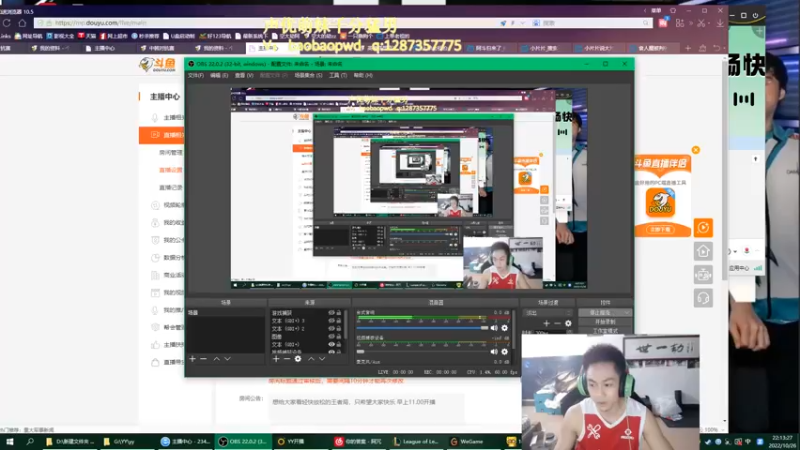The image size is (800, 450).
Task: Toggle visibility eye for 文本 (GDI+) 2 source
Action: pos(331,329)
